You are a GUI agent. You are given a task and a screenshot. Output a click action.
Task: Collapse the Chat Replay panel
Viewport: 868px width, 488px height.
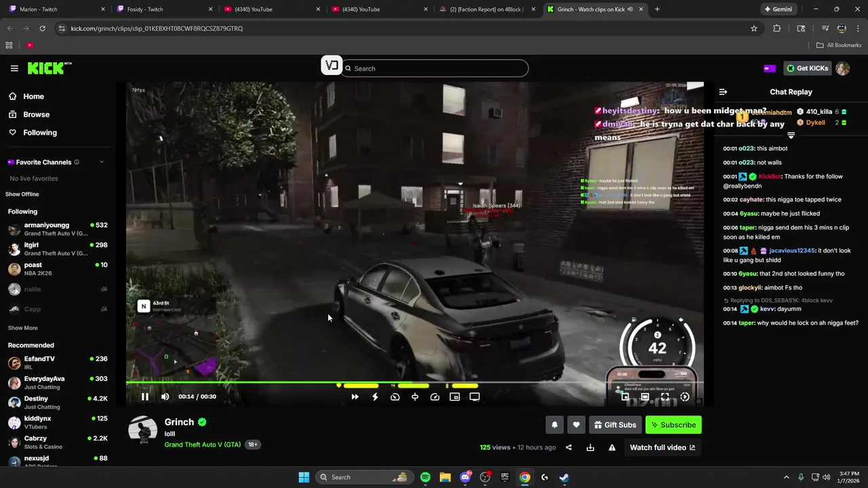click(723, 91)
